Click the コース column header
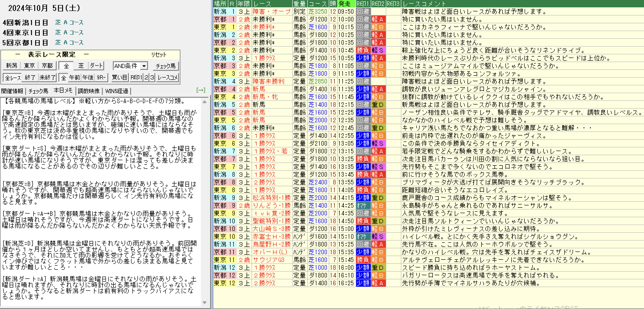644x309 pixels. pyautogui.click(x=318, y=3)
